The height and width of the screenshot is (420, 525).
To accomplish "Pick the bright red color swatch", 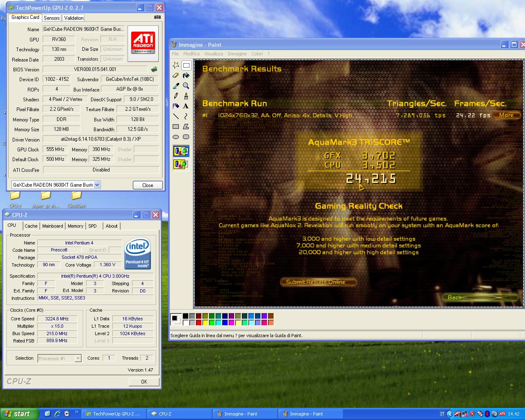I will coord(199,323).
